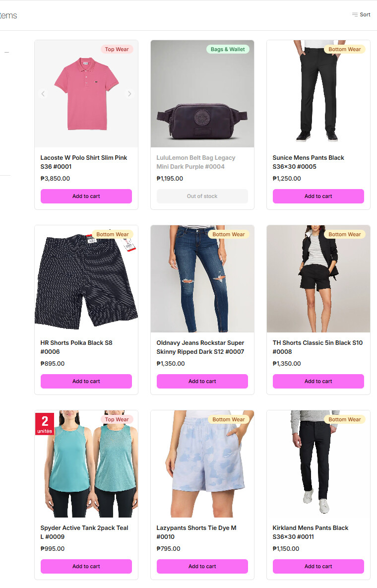Viewport: 377px width, 588px height.
Task: Add Sunice Mens Pants Black to cart
Action: (318, 196)
